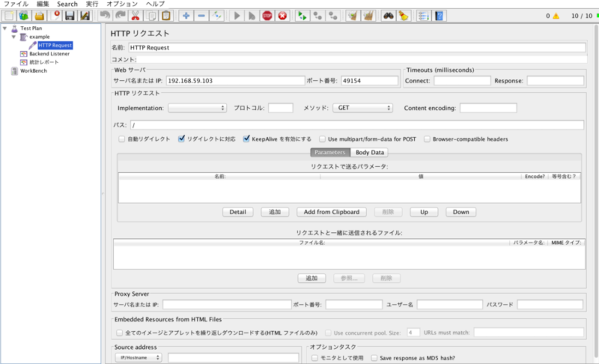Click the Detail button
This screenshot has width=599, height=364.
click(238, 212)
